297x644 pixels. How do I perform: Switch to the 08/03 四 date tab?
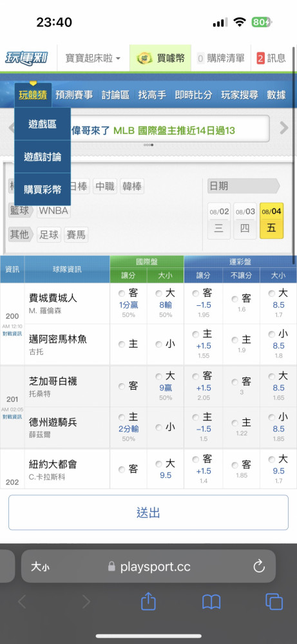(x=245, y=221)
